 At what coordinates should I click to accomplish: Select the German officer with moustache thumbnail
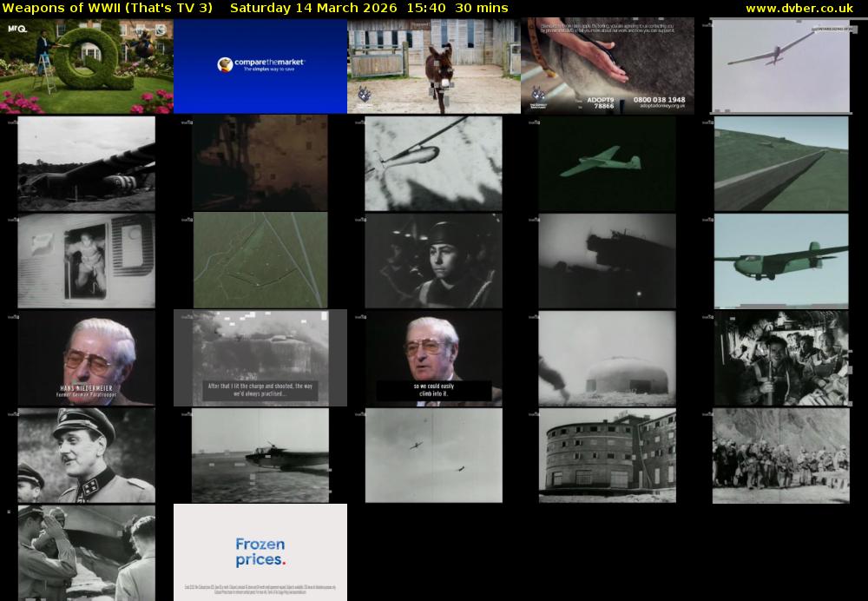pos(87,454)
